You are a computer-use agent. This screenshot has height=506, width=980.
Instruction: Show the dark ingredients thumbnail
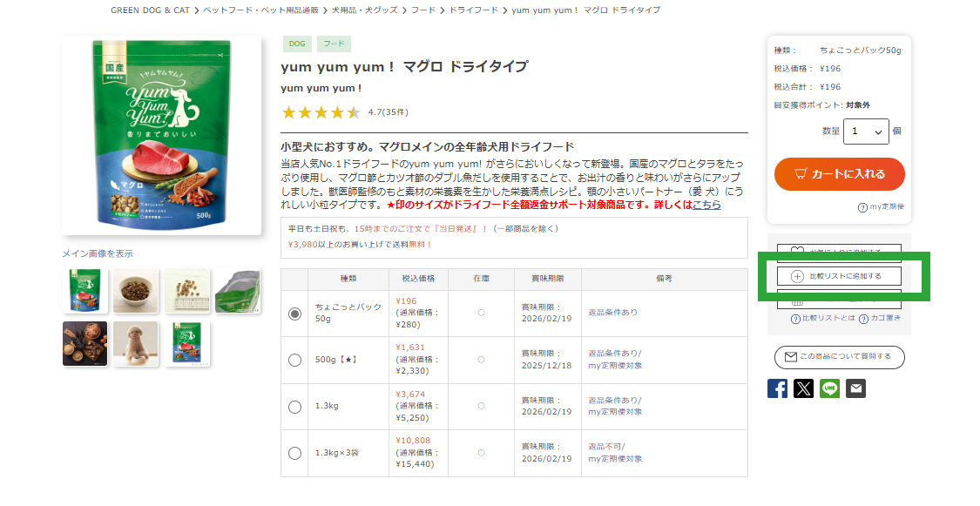85,344
